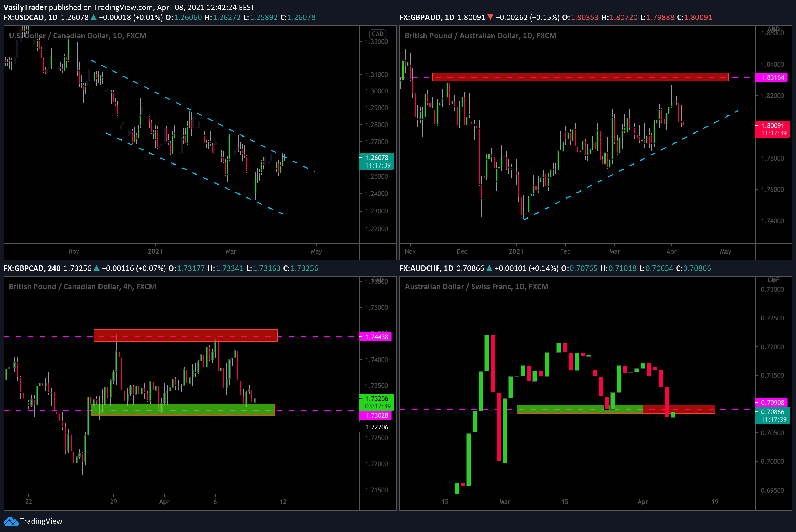Click the red down-arrow beside GBPAUD price 1.80091
796x532 pixels.
(x=490, y=17)
